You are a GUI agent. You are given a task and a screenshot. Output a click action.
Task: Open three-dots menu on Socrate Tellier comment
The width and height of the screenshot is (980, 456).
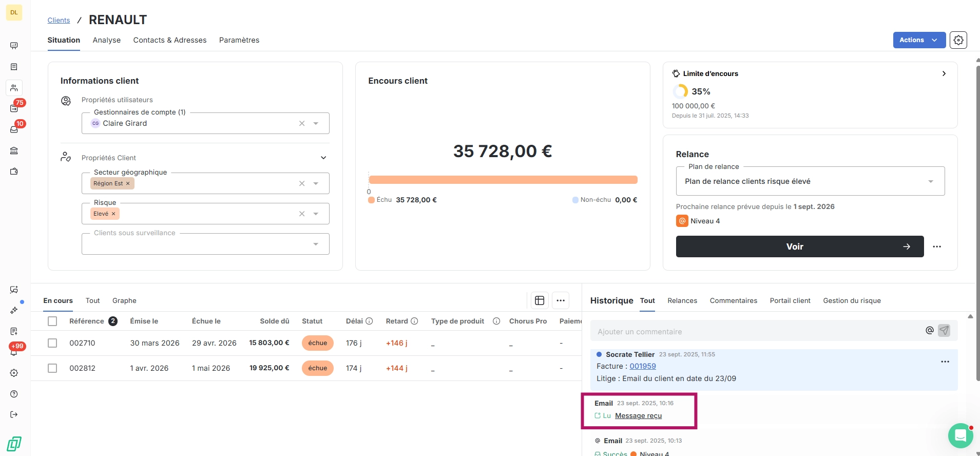(945, 362)
